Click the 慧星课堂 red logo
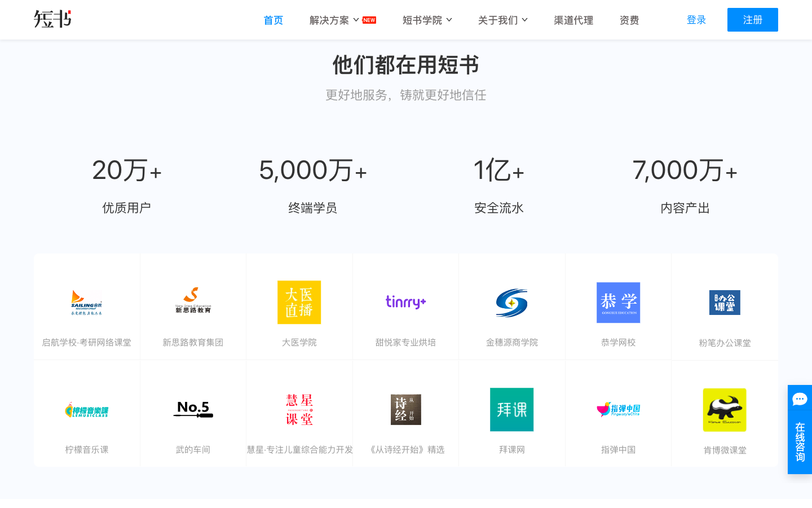The image size is (812, 508). click(299, 410)
